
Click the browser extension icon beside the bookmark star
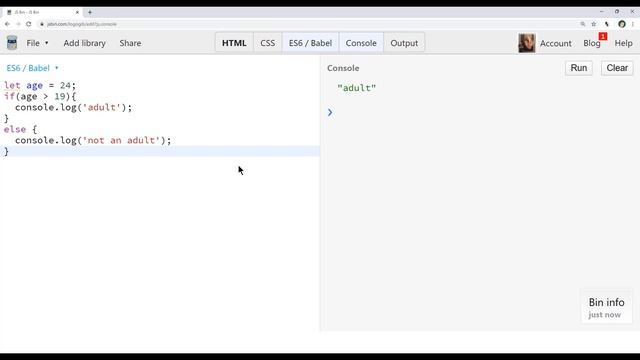(607, 24)
